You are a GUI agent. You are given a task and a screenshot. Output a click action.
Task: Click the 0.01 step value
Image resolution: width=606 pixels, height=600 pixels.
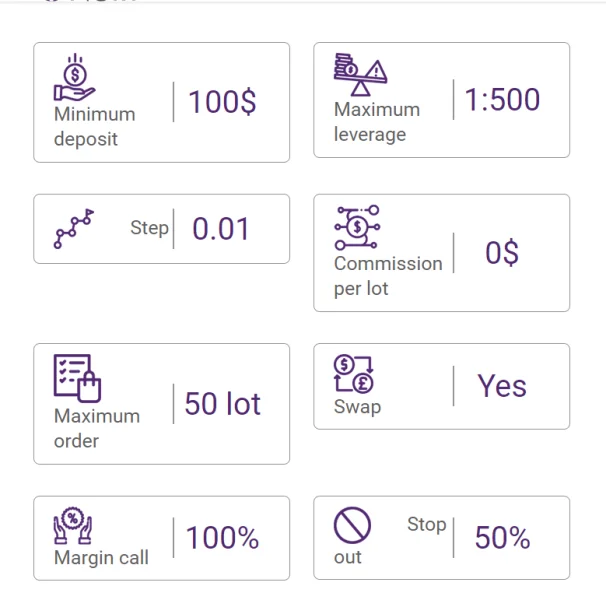click(221, 229)
